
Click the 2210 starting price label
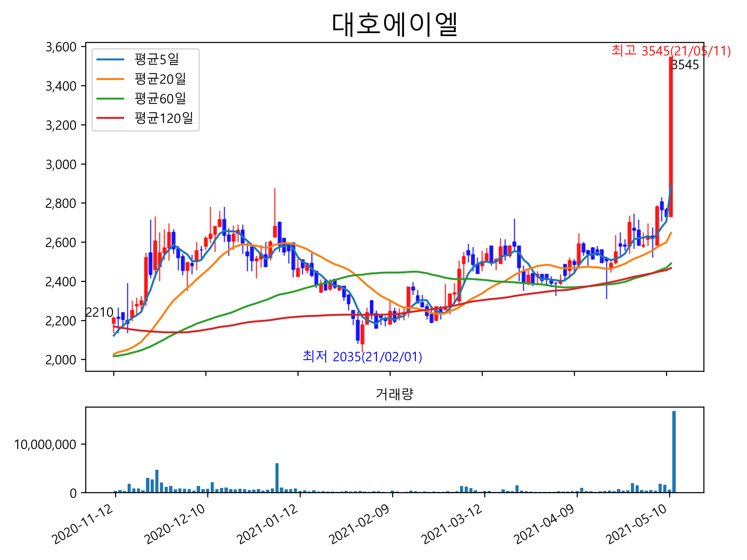[99, 313]
